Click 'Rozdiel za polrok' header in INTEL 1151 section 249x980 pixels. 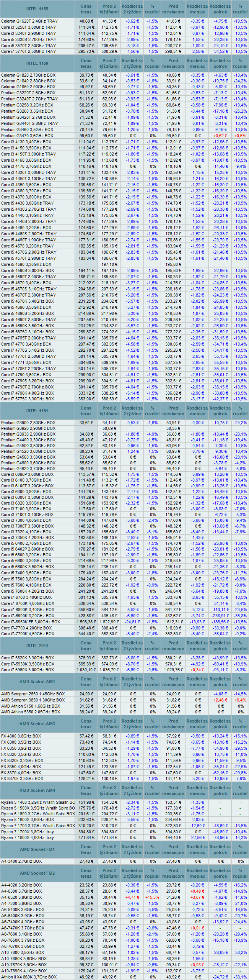coord(220,411)
